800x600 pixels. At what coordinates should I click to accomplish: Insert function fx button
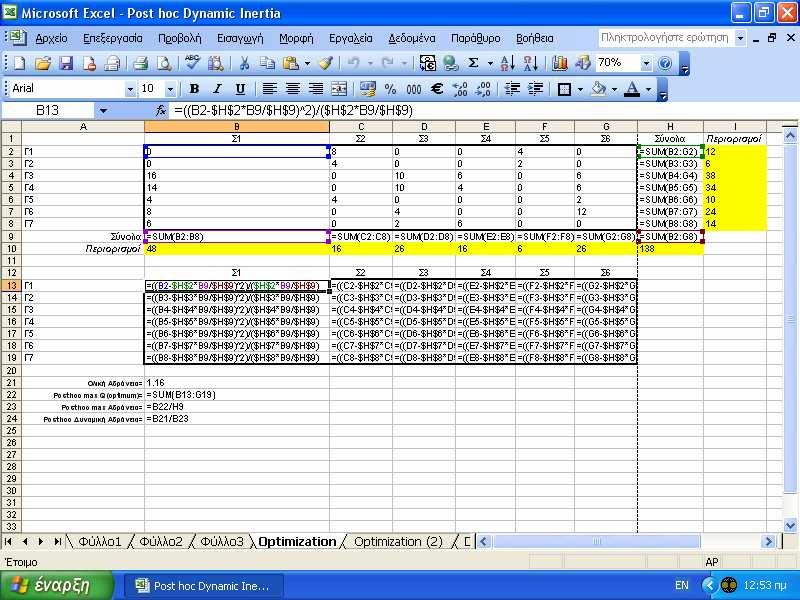[161, 110]
